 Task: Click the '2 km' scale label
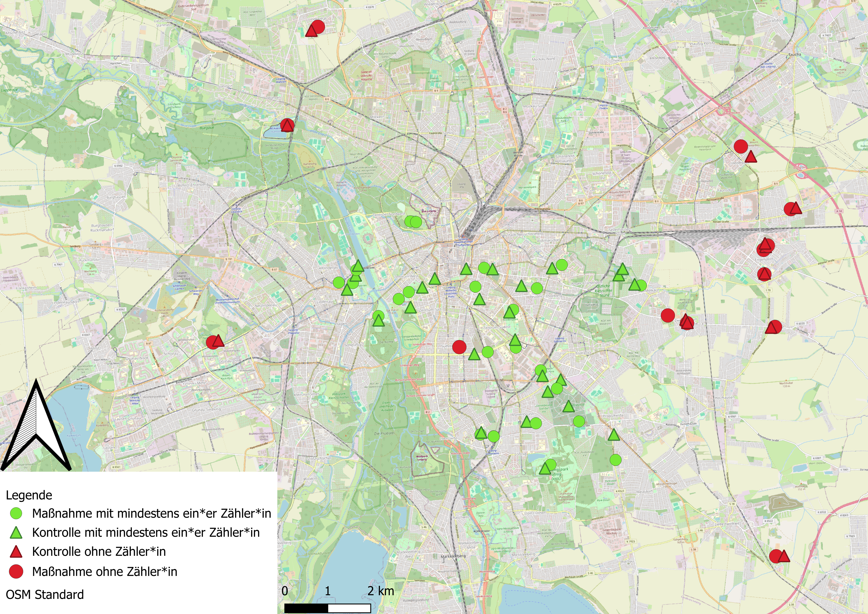pos(381,591)
